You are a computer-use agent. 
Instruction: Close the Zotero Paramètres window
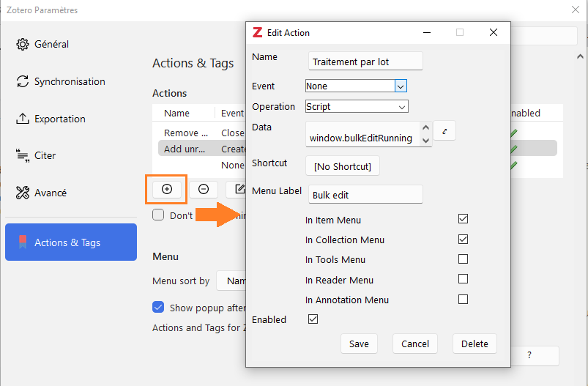[576, 10]
